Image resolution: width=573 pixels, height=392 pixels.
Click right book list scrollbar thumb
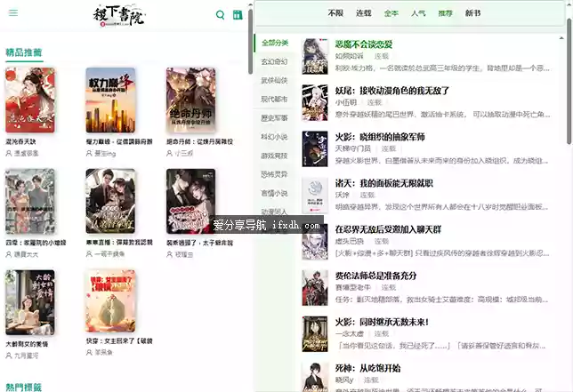[569, 81]
